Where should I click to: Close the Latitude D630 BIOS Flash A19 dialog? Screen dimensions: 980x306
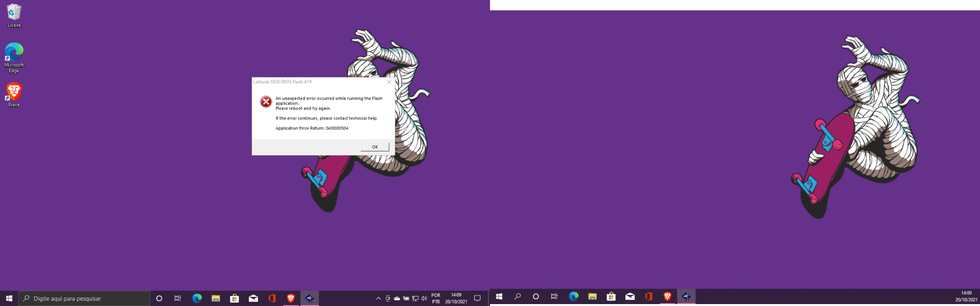coord(389,82)
